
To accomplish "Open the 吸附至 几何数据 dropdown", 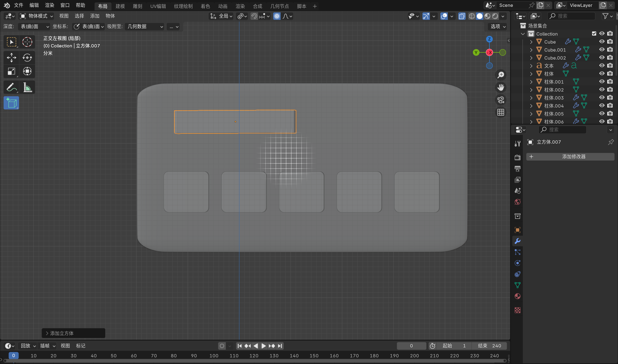I will 145,26.
